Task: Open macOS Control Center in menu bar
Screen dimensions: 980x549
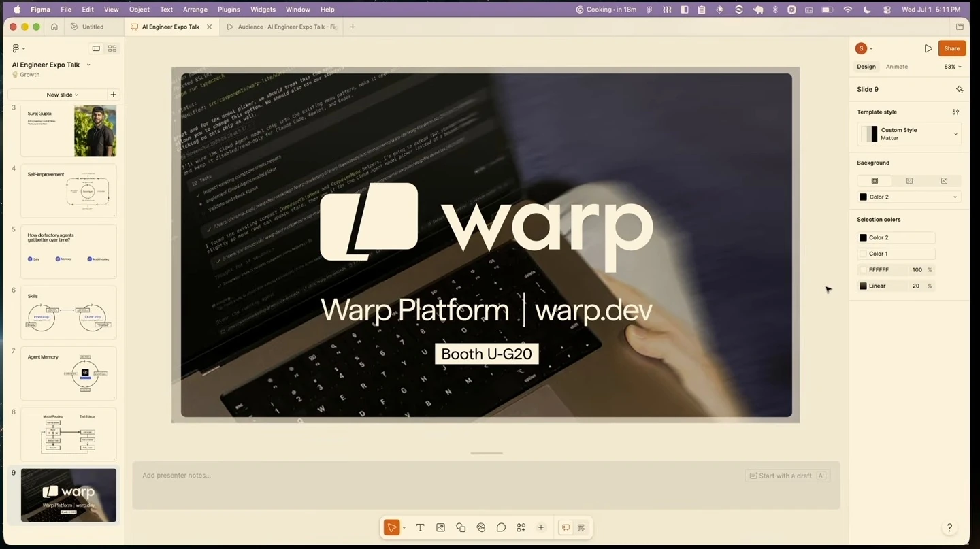Action: (x=887, y=10)
